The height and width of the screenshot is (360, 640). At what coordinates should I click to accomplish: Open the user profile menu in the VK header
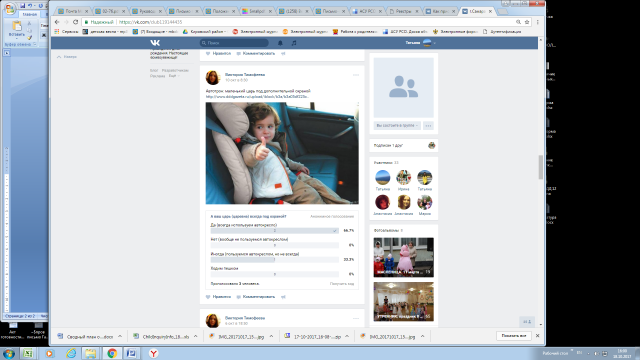pos(420,43)
